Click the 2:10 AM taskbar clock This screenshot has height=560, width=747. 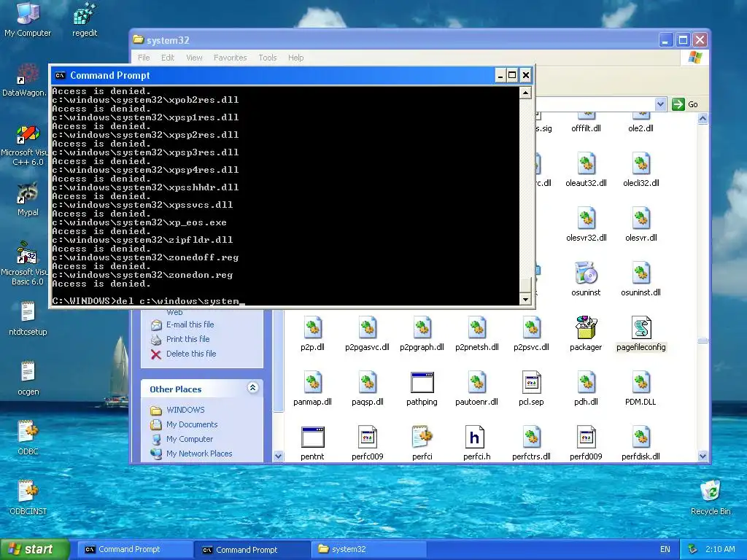(720, 550)
